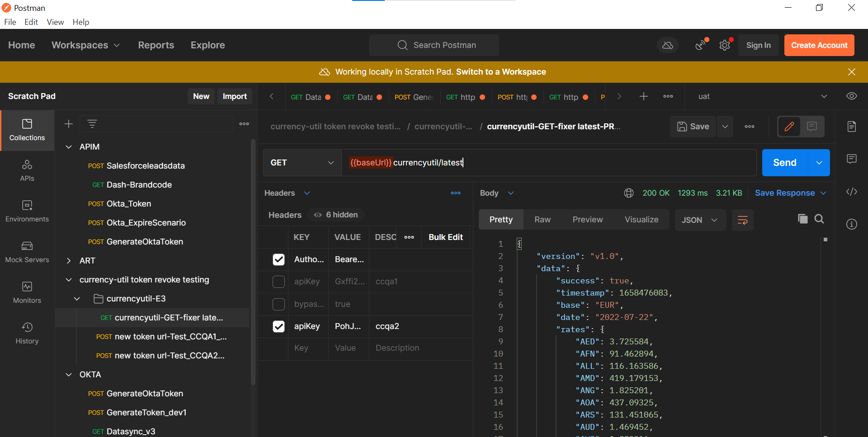Click the network globe icon in response
868x437 pixels.
(x=629, y=193)
